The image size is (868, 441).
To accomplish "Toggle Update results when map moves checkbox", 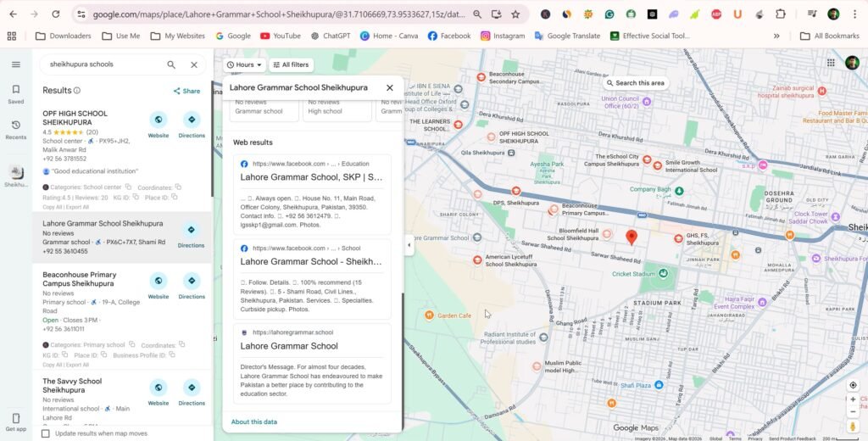I will pyautogui.click(x=46, y=433).
